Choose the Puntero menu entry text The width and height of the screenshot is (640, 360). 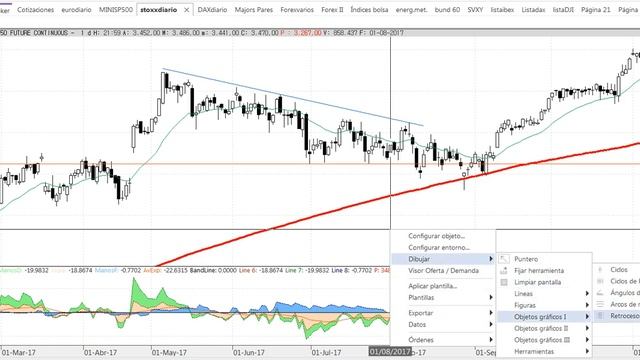point(526,259)
